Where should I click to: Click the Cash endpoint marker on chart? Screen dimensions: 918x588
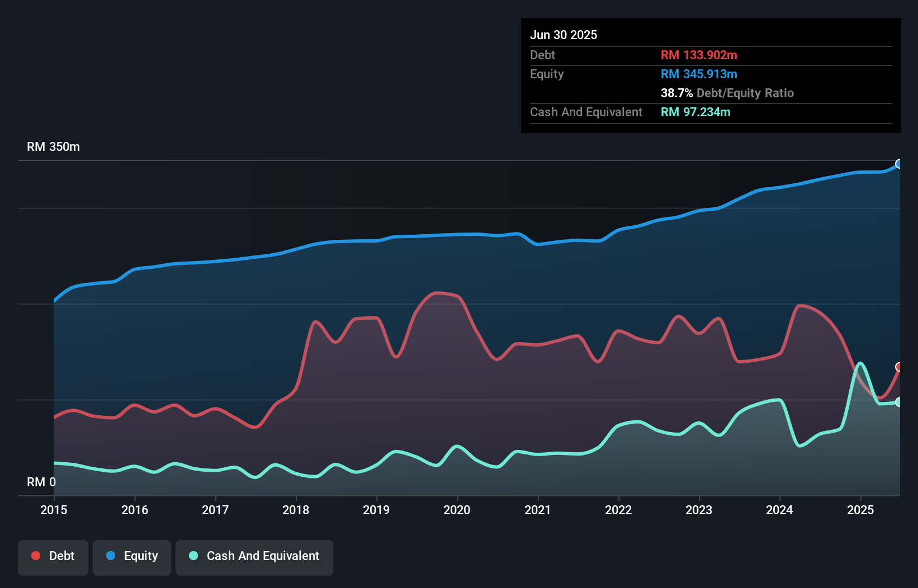pyautogui.click(x=898, y=402)
